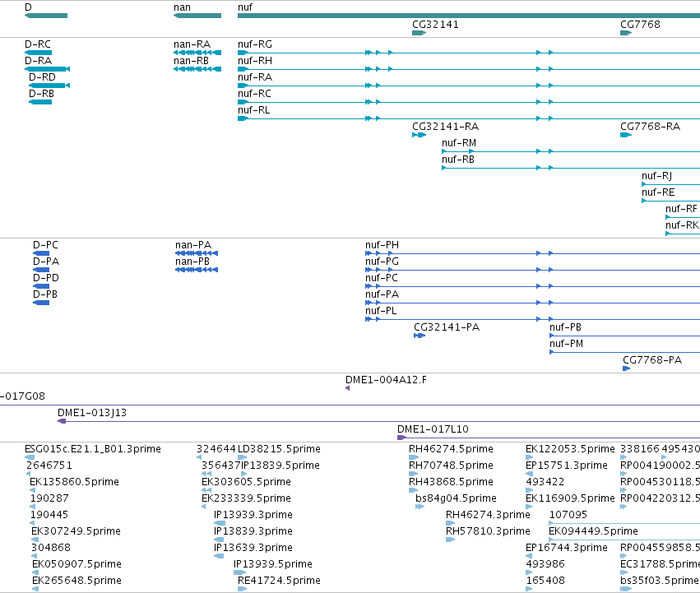
Task: Click the nuf-RG transcript label
Action: (x=255, y=44)
